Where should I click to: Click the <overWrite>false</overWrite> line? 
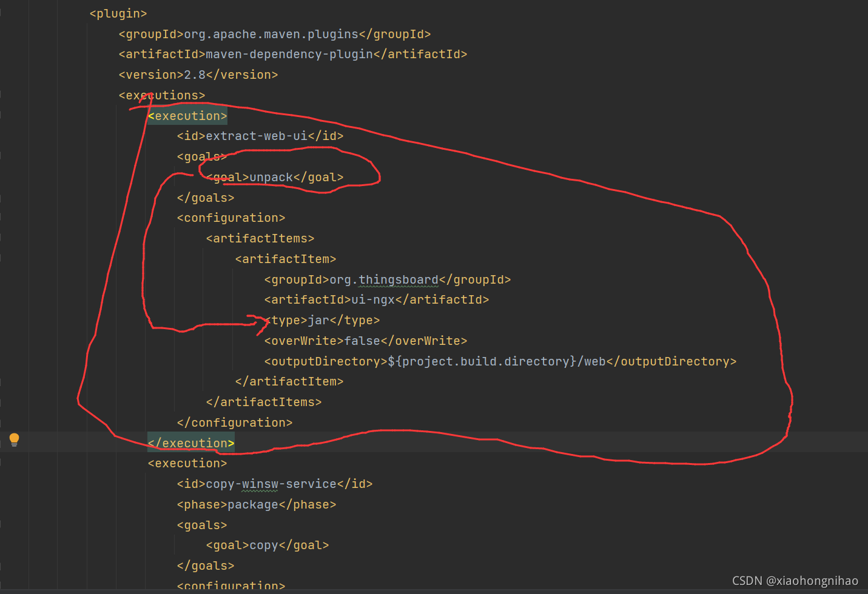(x=366, y=341)
